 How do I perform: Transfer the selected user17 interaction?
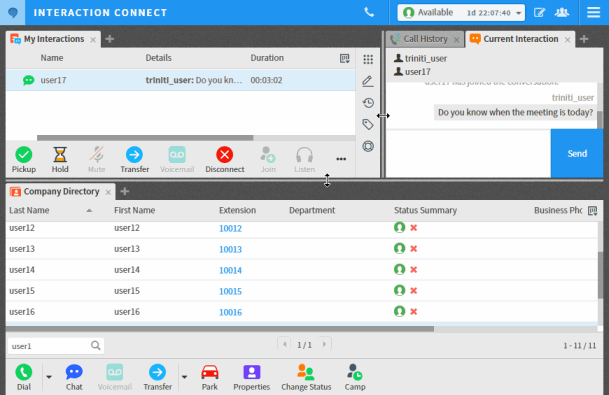tap(134, 159)
